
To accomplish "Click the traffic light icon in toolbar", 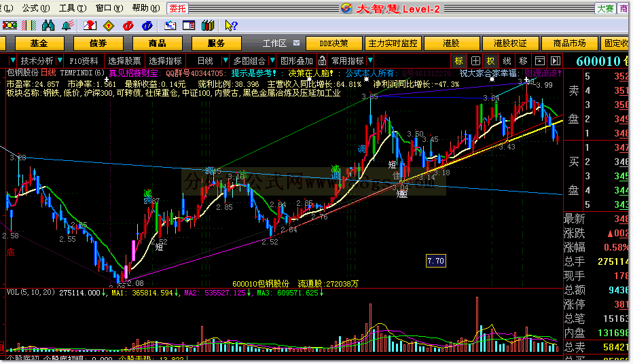I will point(10,26).
